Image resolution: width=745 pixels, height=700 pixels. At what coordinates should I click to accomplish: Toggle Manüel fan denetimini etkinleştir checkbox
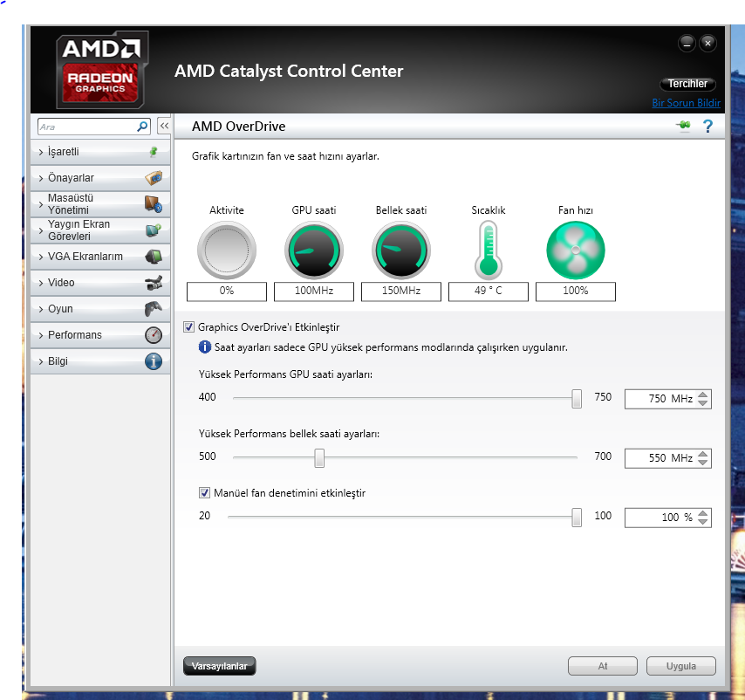click(x=204, y=493)
